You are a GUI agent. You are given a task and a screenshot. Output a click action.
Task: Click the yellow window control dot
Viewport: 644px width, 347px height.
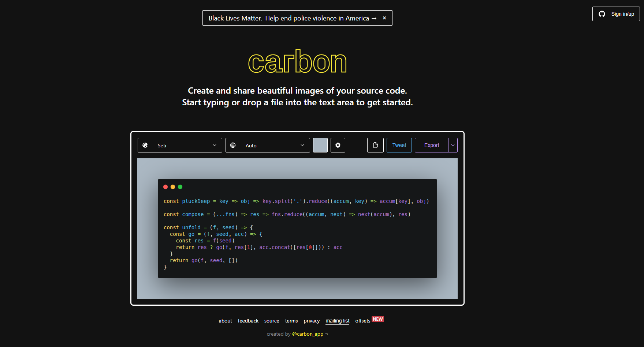click(173, 187)
